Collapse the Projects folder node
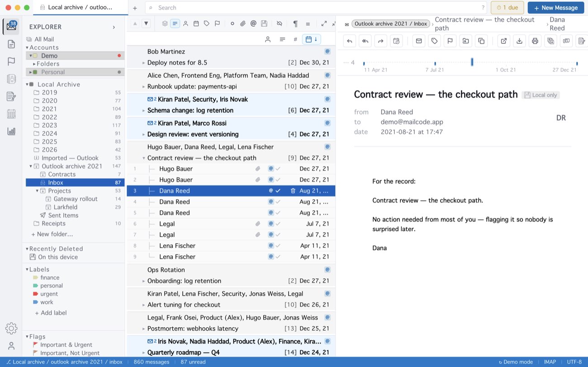This screenshot has height=367, width=588. (x=37, y=191)
